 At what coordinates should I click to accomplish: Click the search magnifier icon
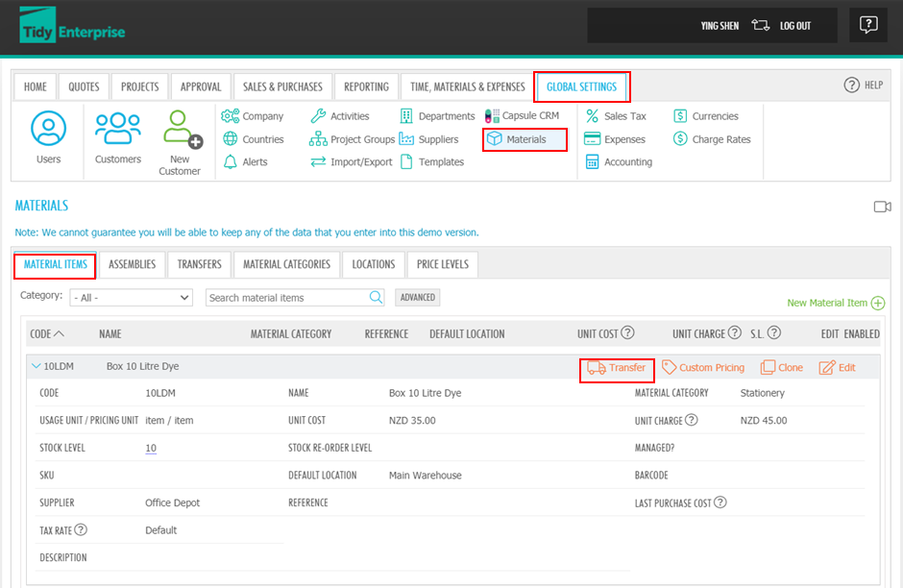coord(377,298)
